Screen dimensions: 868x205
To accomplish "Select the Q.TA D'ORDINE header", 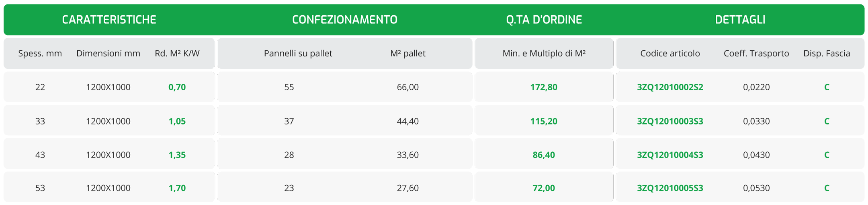I will 544,20.
